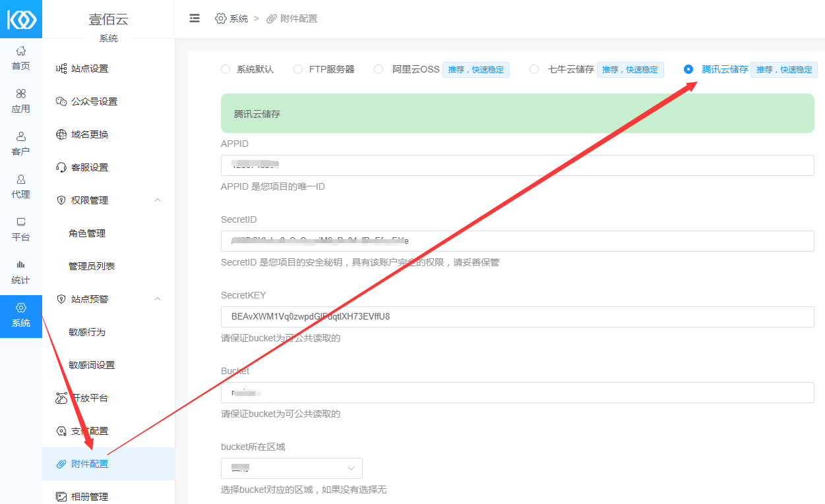Select the 系统默认 storage radio

[x=226, y=69]
